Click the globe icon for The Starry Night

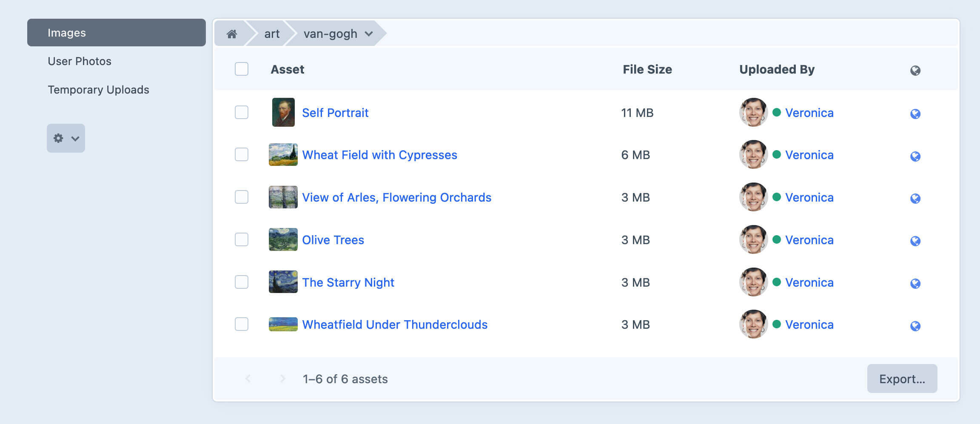point(915,283)
